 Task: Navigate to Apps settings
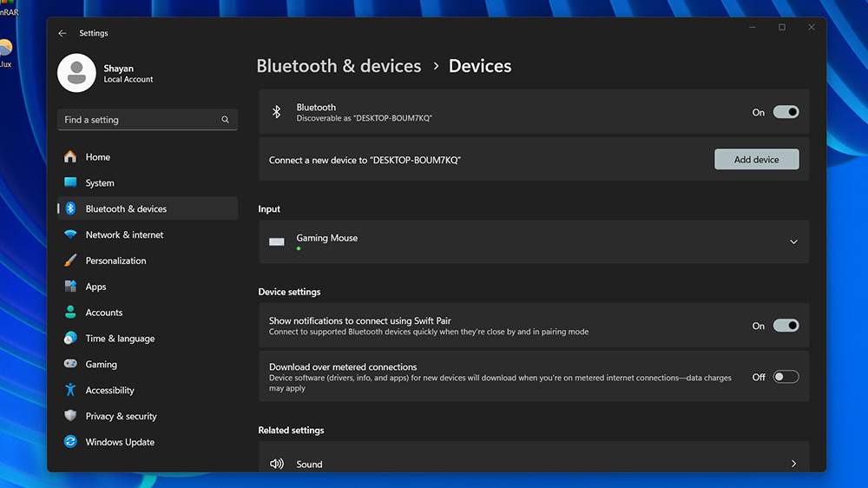pos(148,287)
